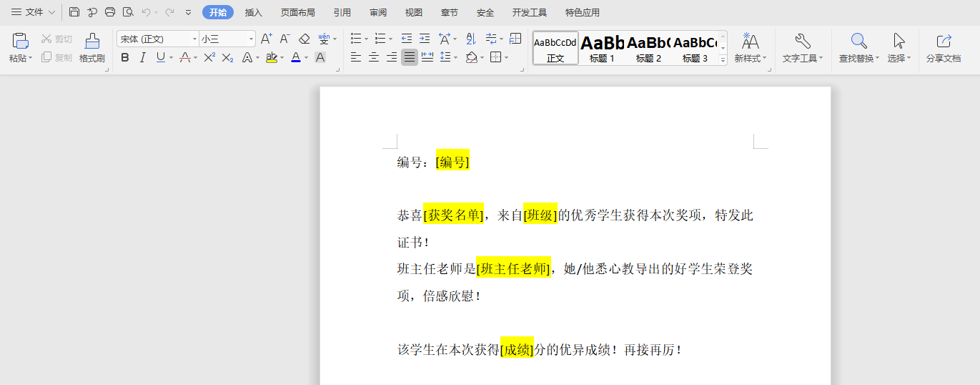Expand the styles gallery list
Screen dimensions: 980x385
[x=723, y=60]
